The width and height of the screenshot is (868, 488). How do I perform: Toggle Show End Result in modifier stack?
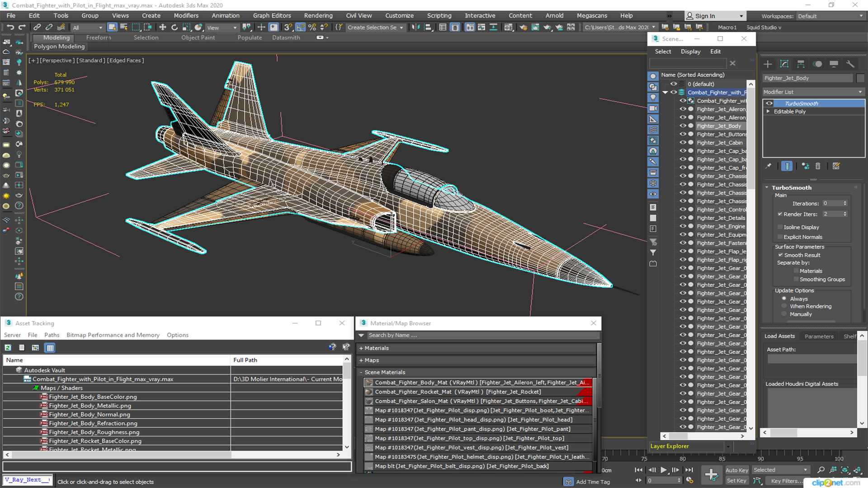787,166
